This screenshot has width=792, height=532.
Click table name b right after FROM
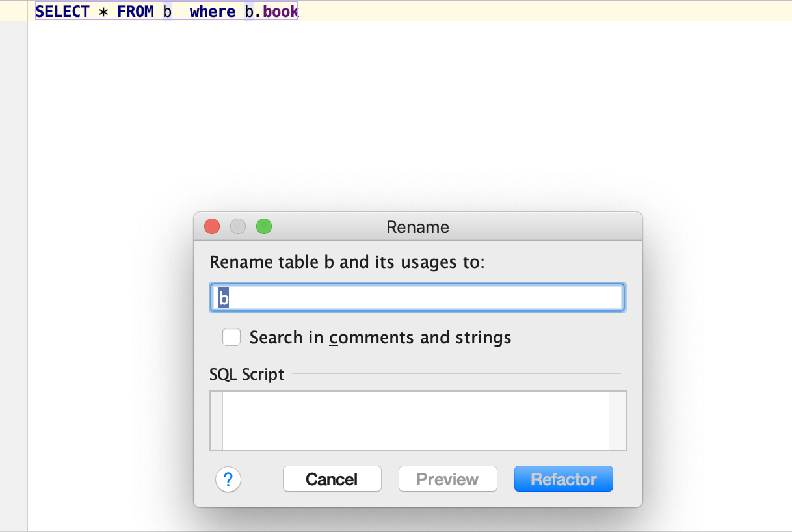pyautogui.click(x=167, y=12)
